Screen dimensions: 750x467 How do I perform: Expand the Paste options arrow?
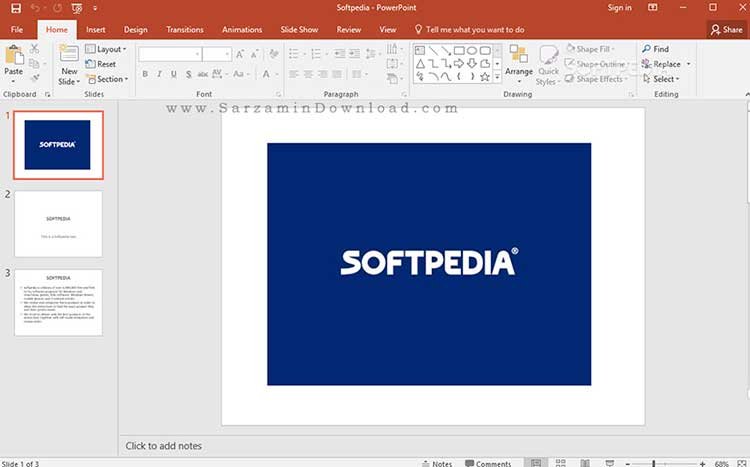pos(13,80)
